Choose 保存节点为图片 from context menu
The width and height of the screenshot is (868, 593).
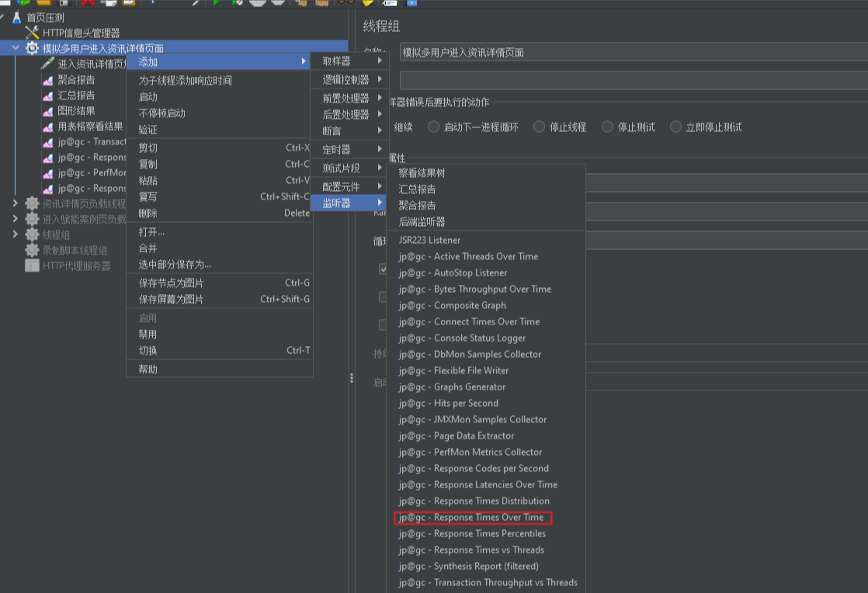(220, 283)
